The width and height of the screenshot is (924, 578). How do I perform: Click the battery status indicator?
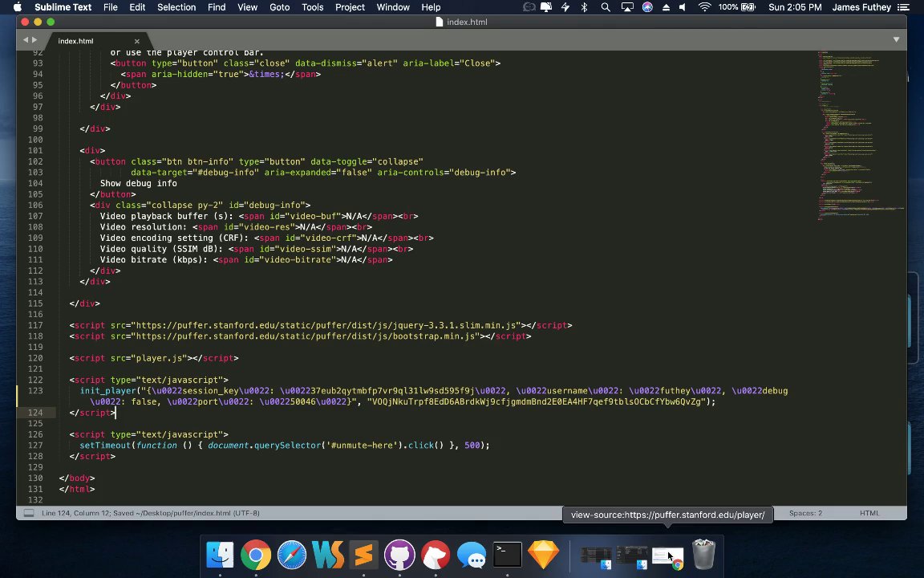pos(736,7)
